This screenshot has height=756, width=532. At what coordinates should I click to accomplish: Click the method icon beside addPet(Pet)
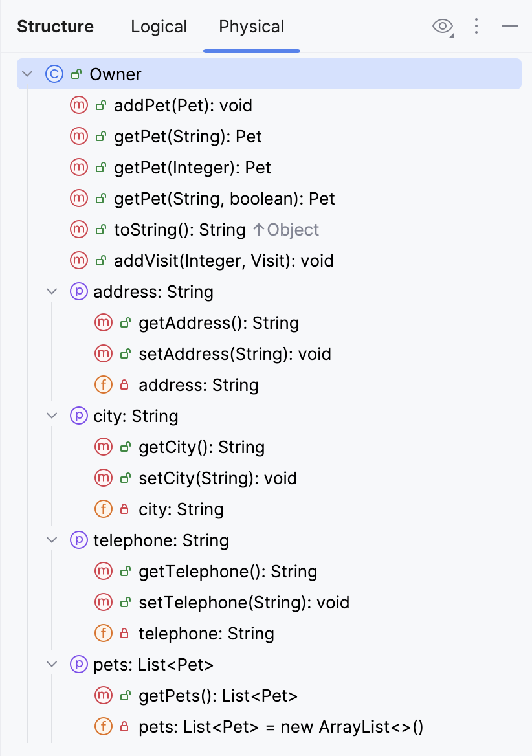78,105
